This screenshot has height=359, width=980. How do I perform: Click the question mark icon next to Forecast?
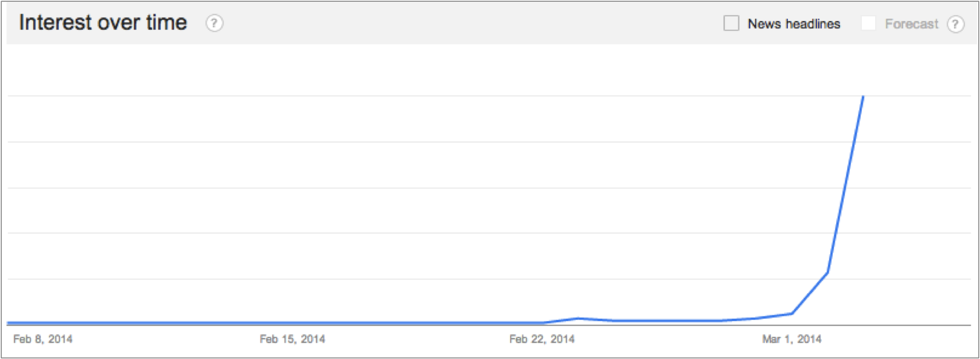[955, 24]
